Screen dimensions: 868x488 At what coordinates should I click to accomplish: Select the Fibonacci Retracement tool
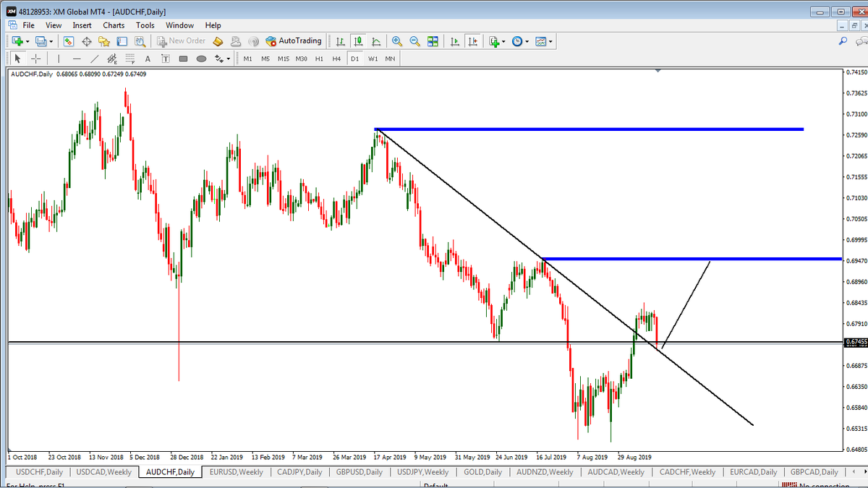click(x=130, y=59)
